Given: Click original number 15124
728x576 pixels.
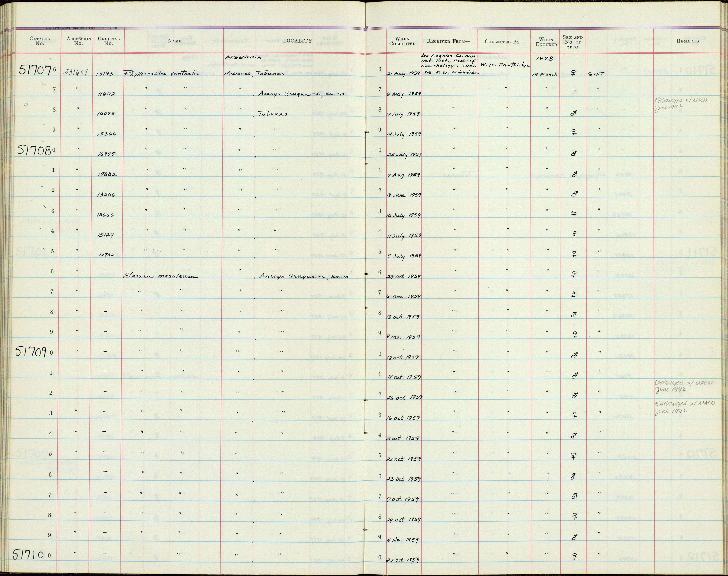Looking at the screenshot, I should [x=106, y=235].
